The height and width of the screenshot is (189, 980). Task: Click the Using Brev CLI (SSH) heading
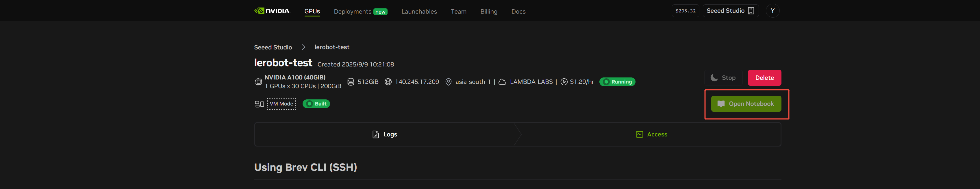pyautogui.click(x=305, y=167)
